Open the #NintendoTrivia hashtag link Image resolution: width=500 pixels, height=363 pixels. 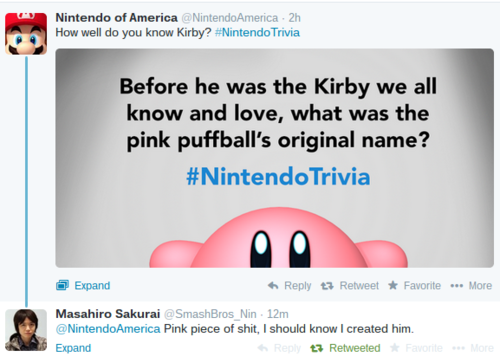[257, 33]
